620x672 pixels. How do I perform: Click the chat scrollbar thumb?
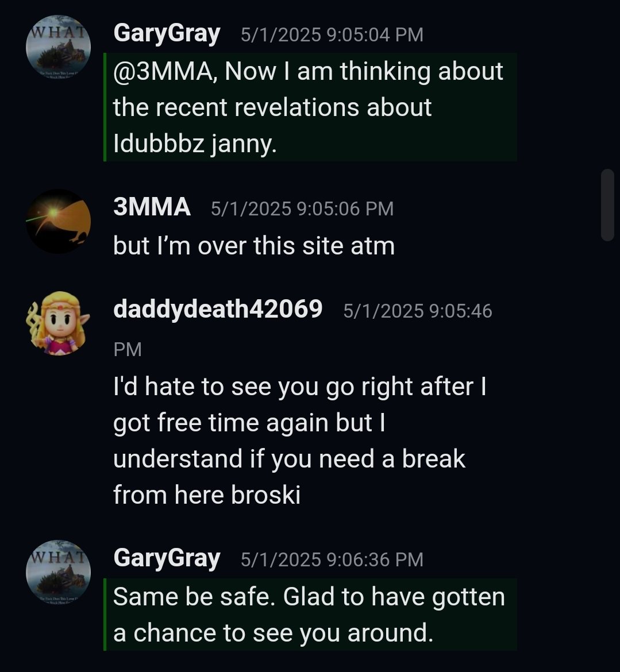[x=607, y=205]
